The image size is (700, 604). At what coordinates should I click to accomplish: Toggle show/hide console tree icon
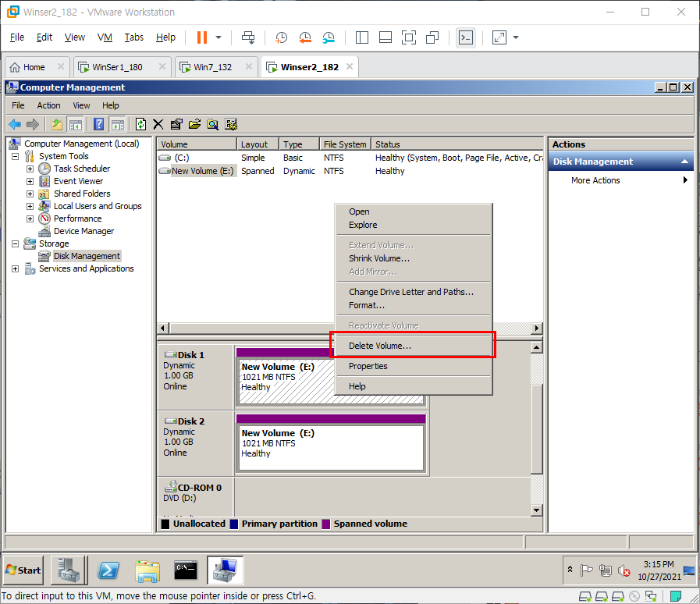(75, 124)
